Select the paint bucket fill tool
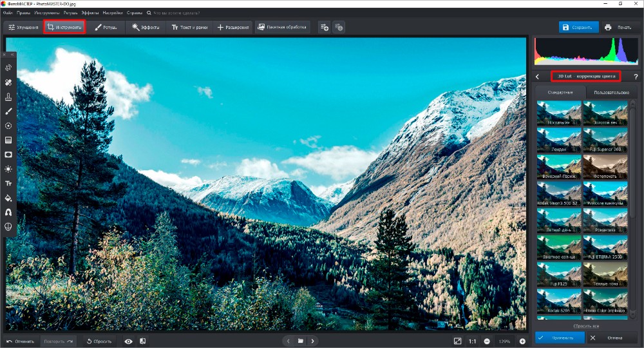Screen dimensions: 644x348 8,198
